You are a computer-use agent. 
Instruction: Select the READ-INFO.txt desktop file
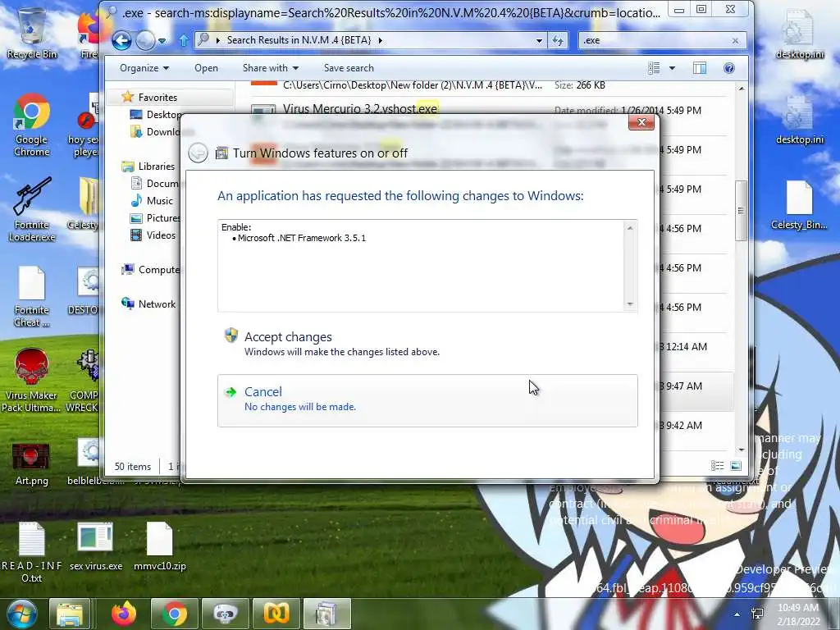31,552
